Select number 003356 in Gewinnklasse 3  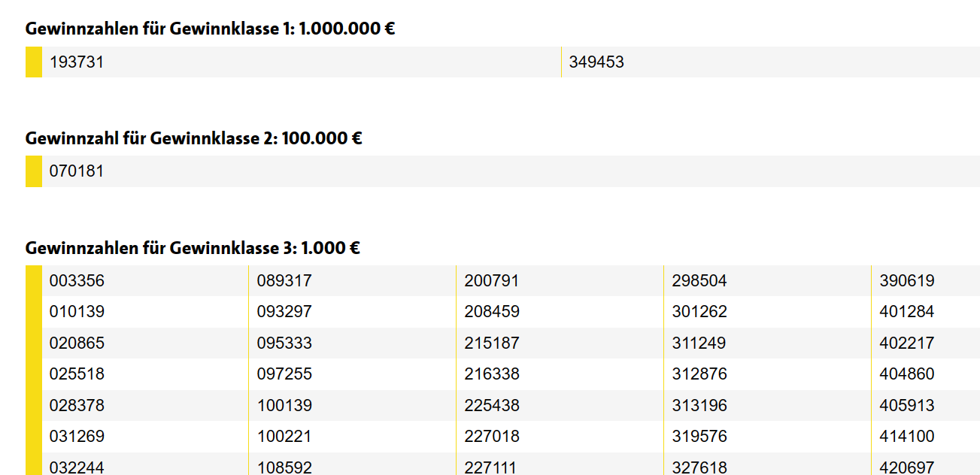click(x=77, y=281)
